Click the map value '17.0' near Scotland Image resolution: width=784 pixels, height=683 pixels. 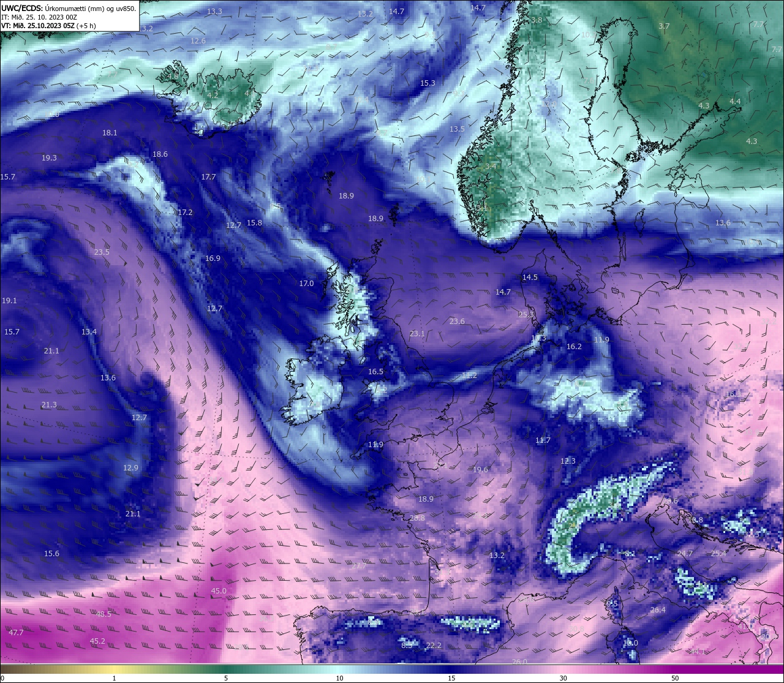coord(306,284)
